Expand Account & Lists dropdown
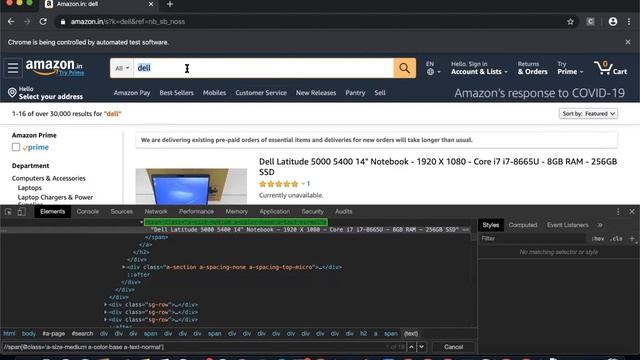This screenshot has width=640, height=360. [479, 68]
